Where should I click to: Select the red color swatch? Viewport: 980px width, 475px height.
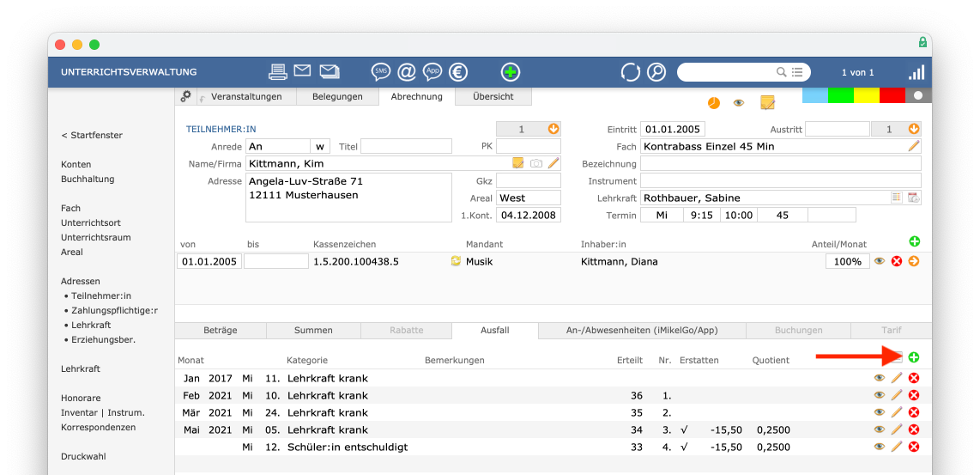(x=892, y=95)
